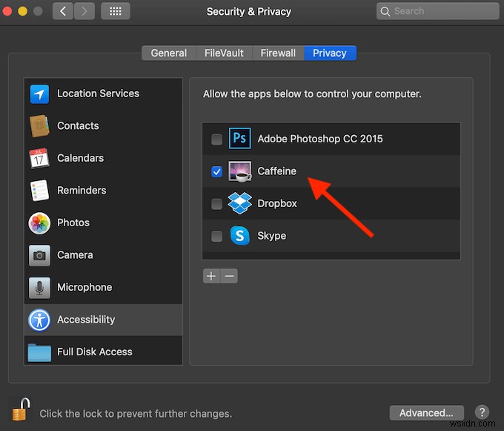
Task: Enable the Adobe Photoshop CC 2015 checkbox
Action: click(x=216, y=139)
